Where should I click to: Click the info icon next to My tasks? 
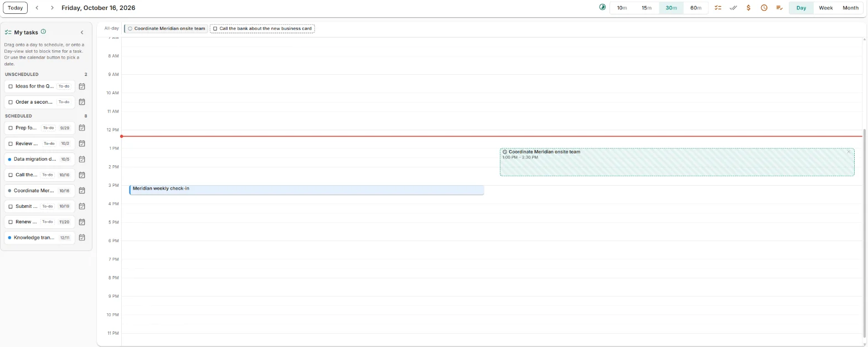43,32
